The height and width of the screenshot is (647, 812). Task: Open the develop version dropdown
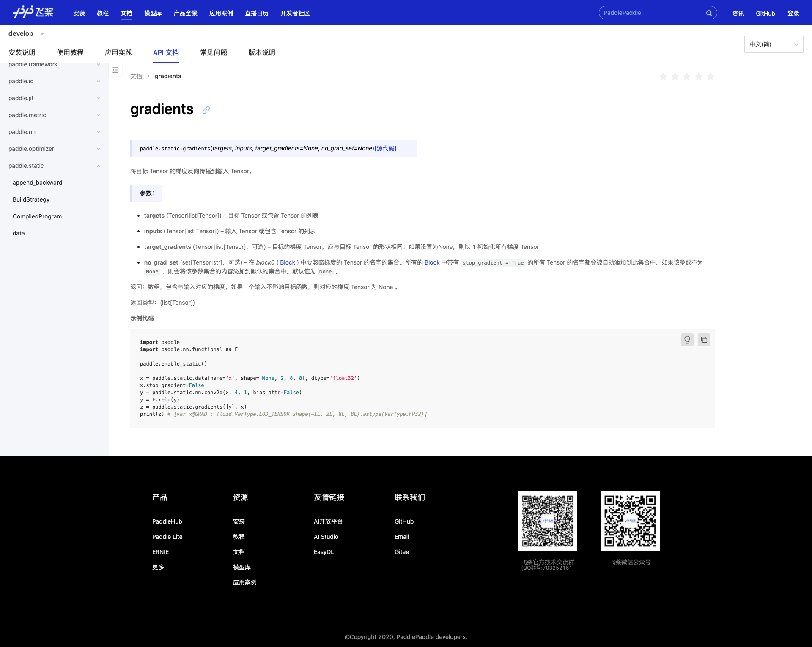(26, 34)
